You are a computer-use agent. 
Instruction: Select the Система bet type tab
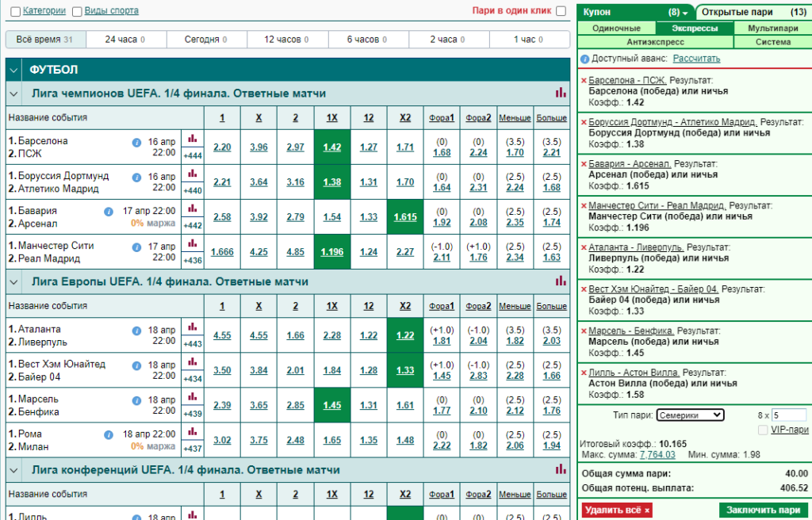tap(772, 42)
